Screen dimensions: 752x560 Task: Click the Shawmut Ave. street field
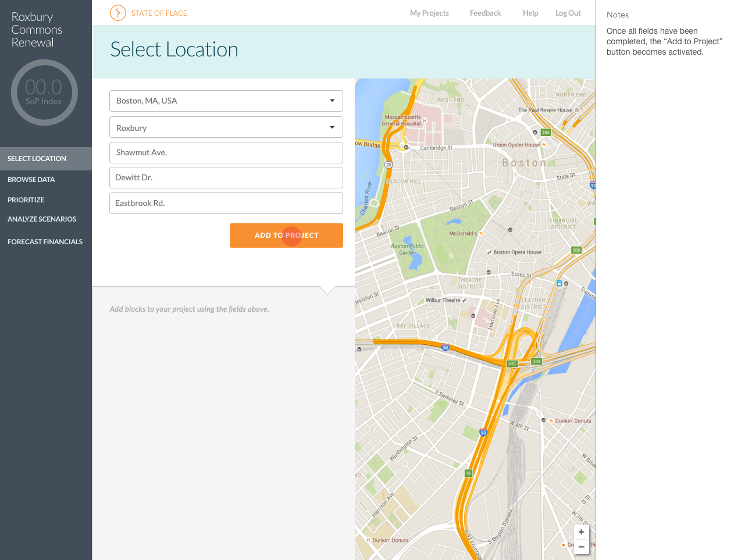coord(226,152)
